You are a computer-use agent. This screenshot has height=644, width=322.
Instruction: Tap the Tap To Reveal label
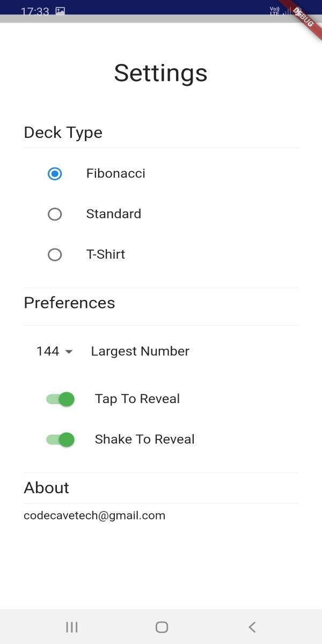[x=137, y=399]
